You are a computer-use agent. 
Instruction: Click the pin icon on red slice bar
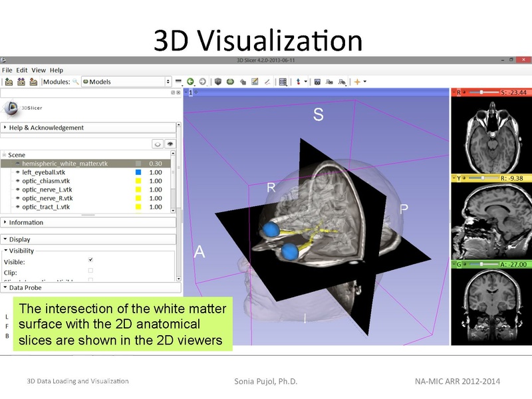point(454,92)
